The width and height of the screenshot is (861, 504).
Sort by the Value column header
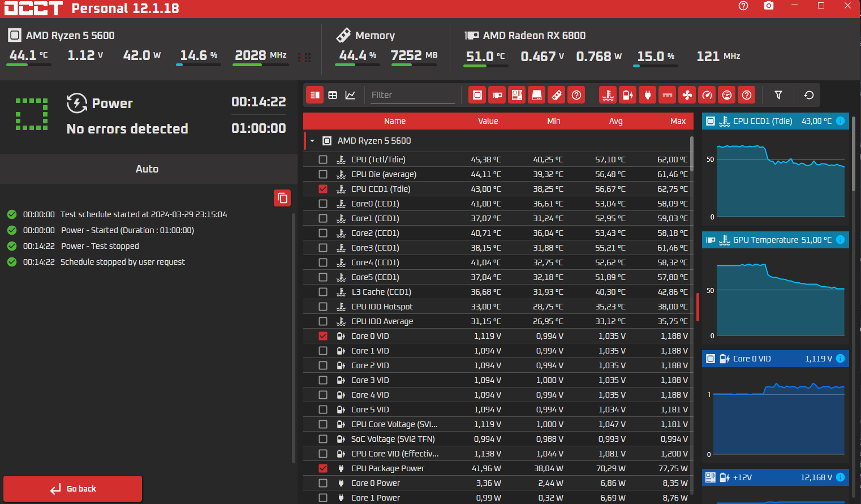(x=488, y=121)
